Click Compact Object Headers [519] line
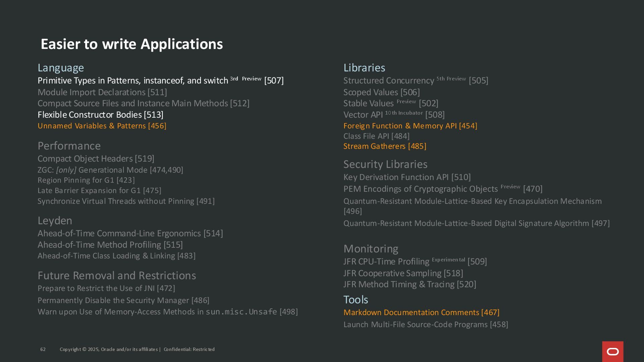This screenshot has width=644, height=362. click(96, 159)
